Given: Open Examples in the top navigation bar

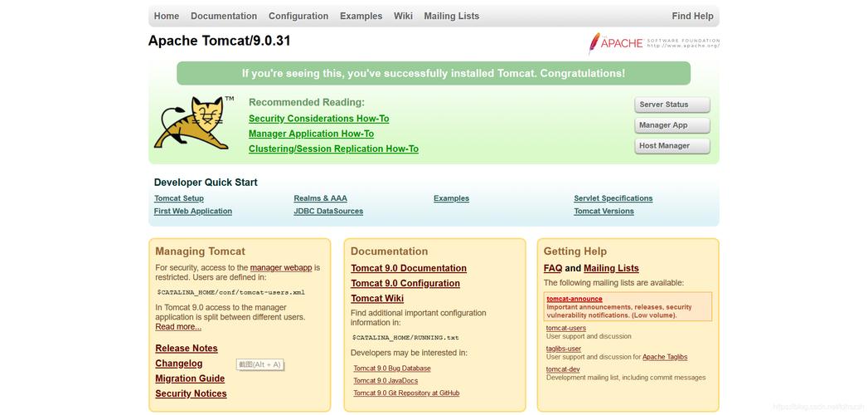Looking at the screenshot, I should pyautogui.click(x=361, y=16).
